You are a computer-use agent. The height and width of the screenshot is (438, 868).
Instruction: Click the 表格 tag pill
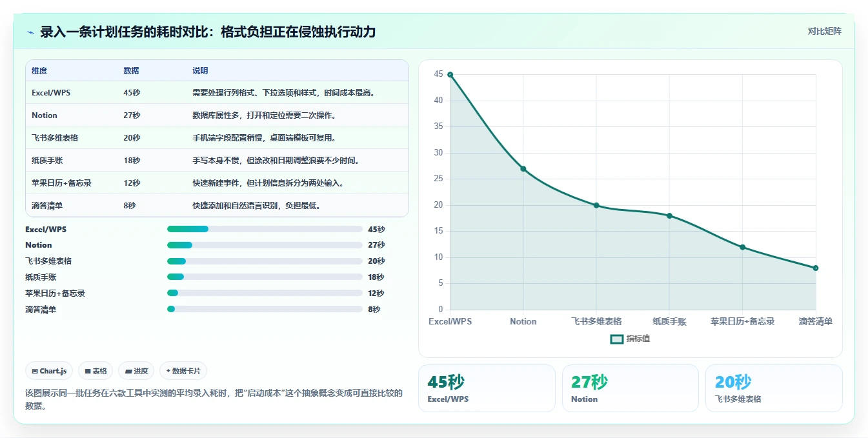pos(96,371)
